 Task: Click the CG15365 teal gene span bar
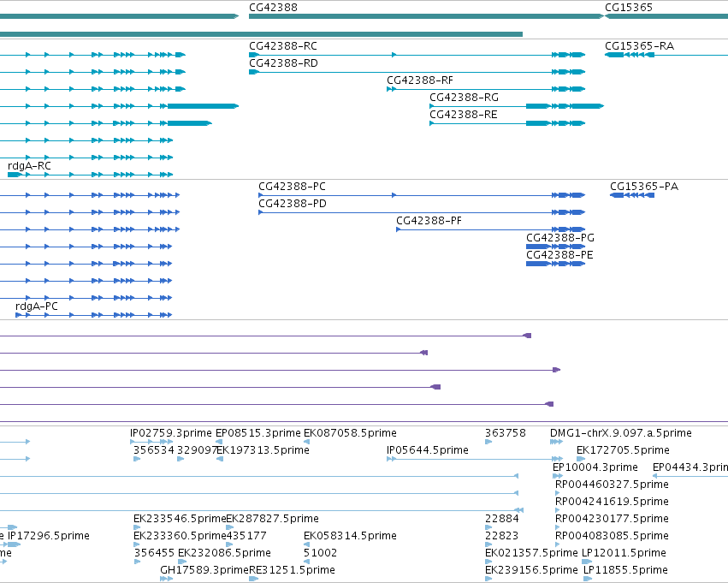[x=666, y=16]
